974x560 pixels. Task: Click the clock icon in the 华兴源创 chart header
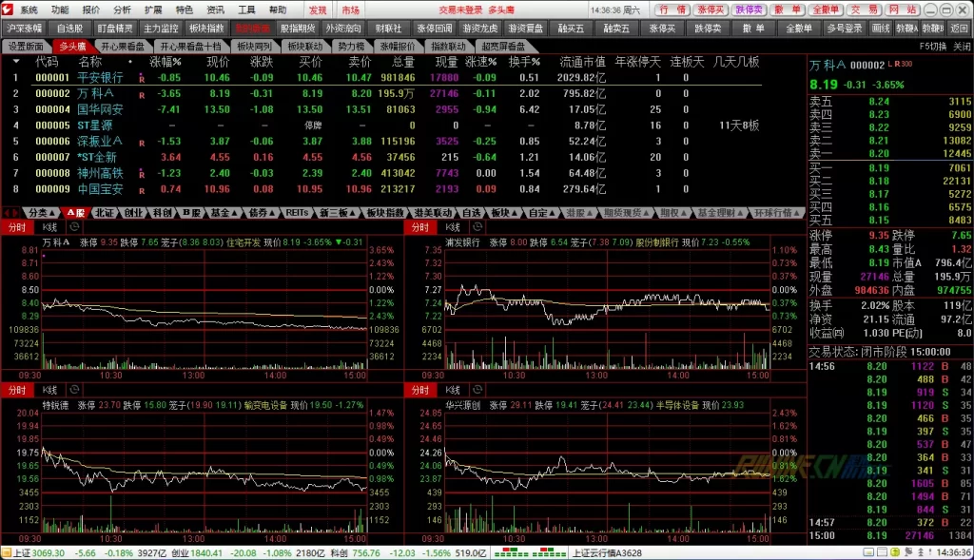pyautogui.click(x=477, y=391)
